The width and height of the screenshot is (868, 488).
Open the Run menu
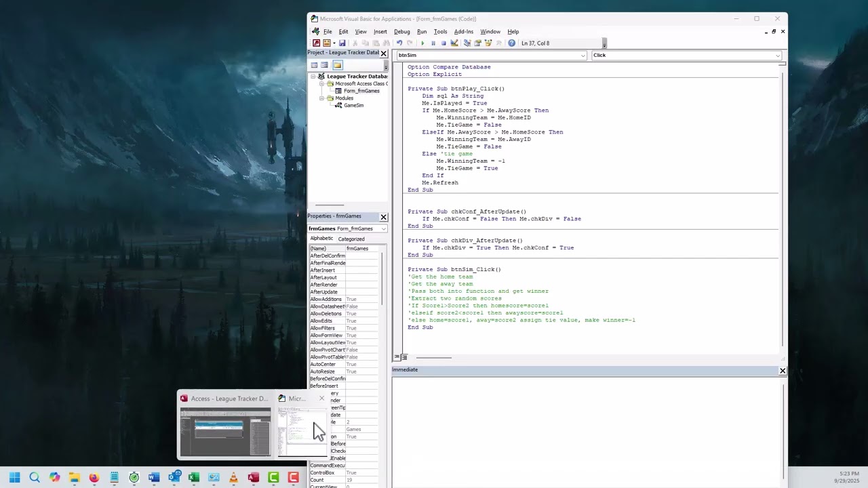pyautogui.click(x=422, y=32)
